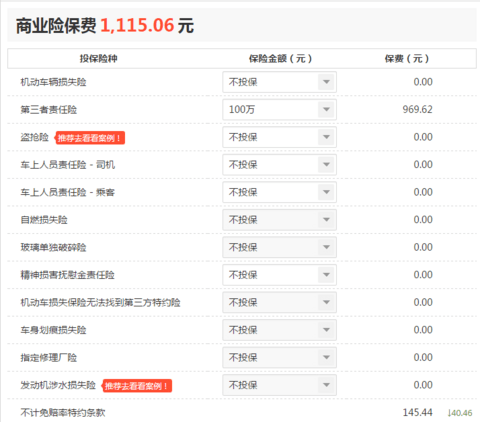Viewport: 480px width, 422px height.
Task: Open the 指定修理厂险 dropdown
Action: click(279, 357)
